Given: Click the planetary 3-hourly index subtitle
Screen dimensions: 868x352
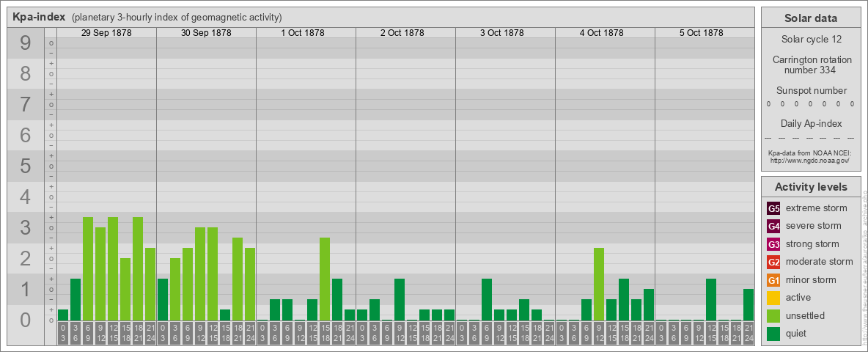Looking at the screenshot, I should (x=177, y=18).
